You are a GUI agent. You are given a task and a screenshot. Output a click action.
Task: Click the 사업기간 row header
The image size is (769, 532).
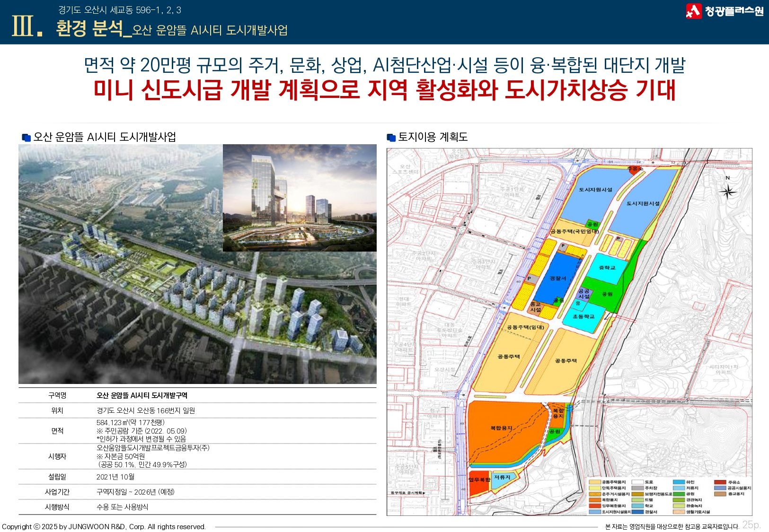click(57, 492)
